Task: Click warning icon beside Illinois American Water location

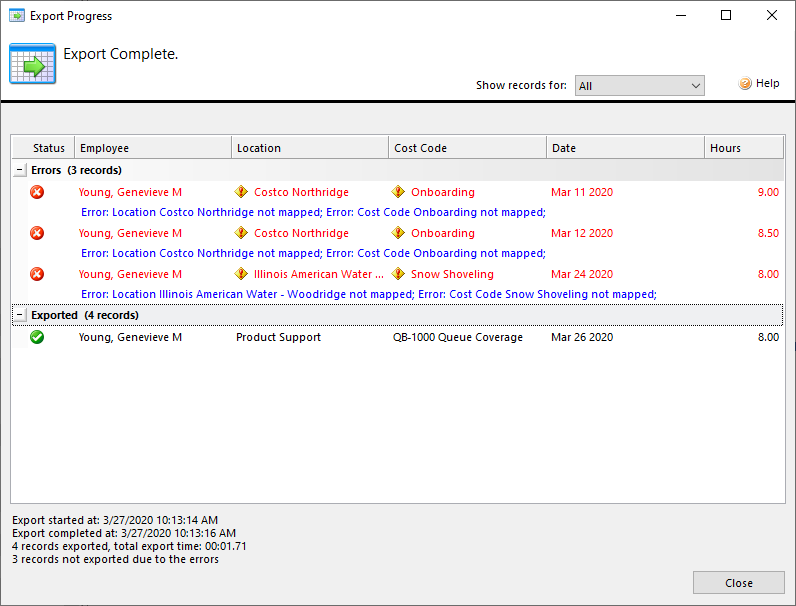Action: coord(241,274)
